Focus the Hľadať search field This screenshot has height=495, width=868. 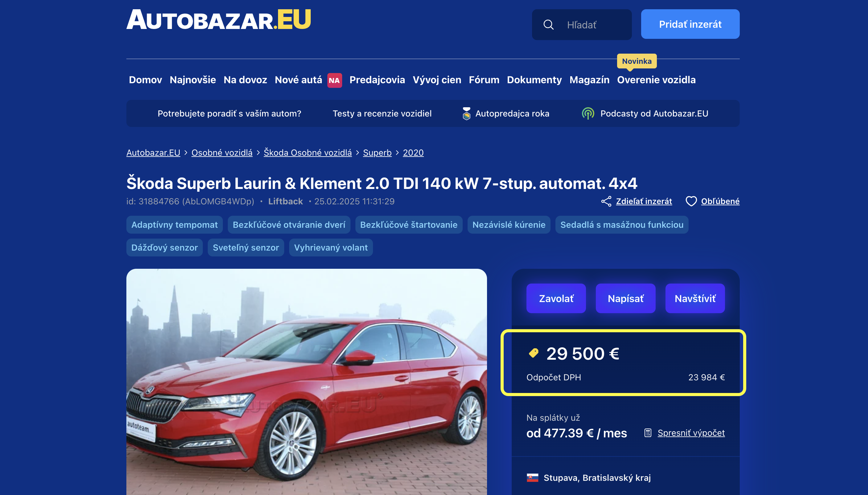pos(582,24)
